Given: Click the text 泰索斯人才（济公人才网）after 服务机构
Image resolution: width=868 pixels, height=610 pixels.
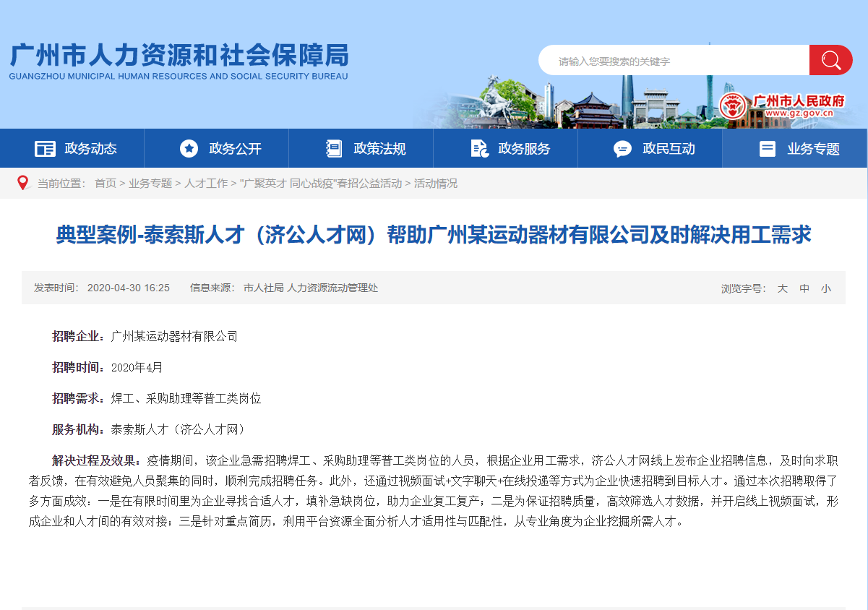Looking at the screenshot, I should [178, 429].
